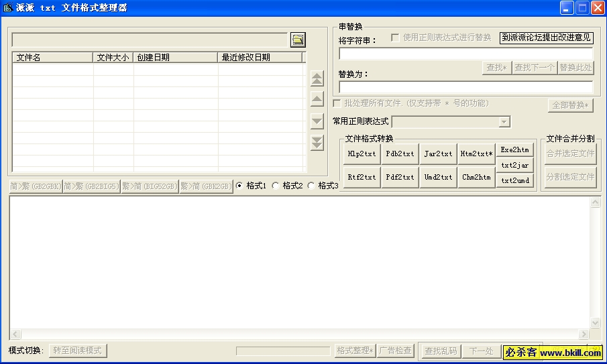Minimize the 派派 txt window

click(567, 8)
